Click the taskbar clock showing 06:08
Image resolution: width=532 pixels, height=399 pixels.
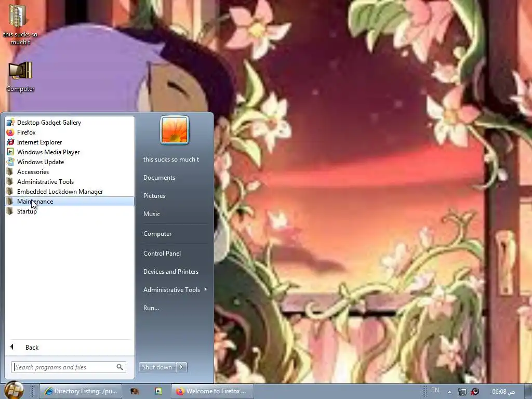[503, 392]
